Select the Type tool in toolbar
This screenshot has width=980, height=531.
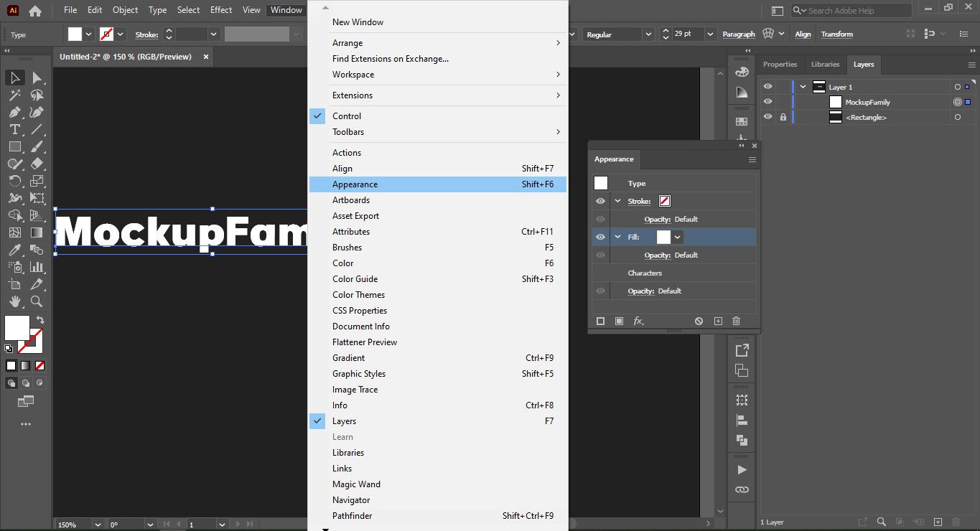(14, 129)
